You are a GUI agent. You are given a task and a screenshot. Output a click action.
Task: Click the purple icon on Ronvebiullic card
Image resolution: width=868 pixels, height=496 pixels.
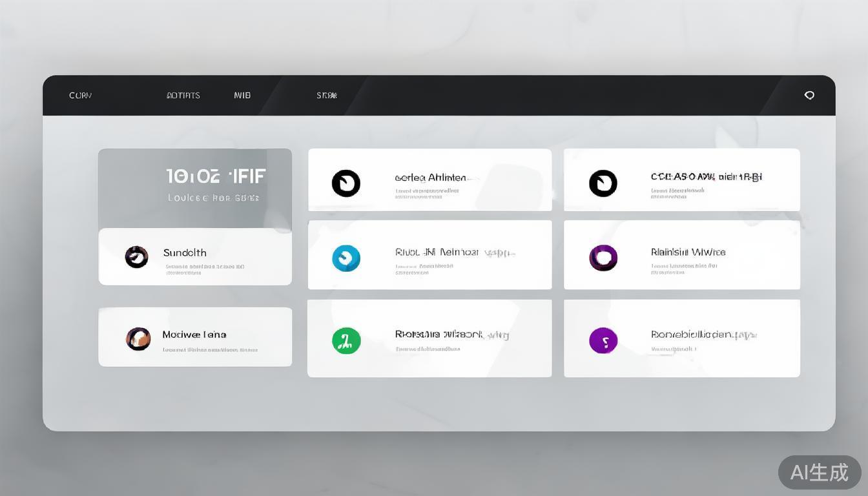click(x=603, y=340)
